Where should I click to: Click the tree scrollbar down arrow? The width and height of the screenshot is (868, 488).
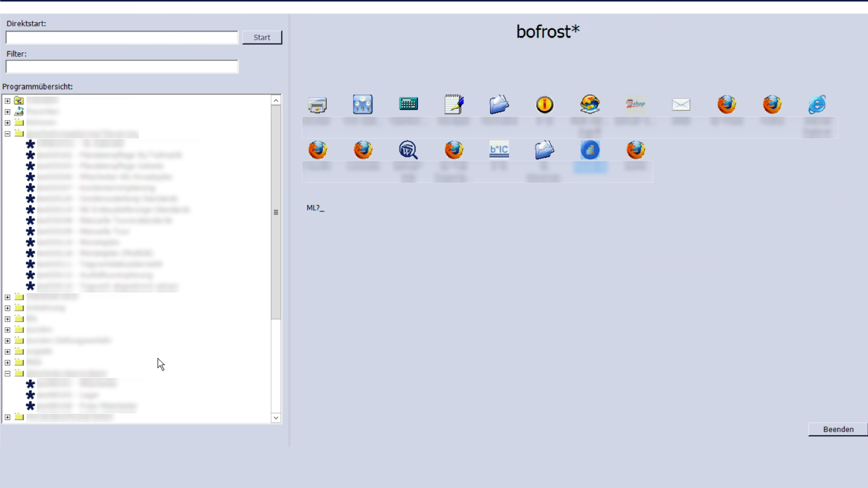276,418
